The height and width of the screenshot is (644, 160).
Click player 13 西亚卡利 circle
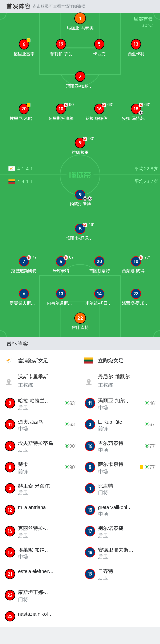click(136, 44)
